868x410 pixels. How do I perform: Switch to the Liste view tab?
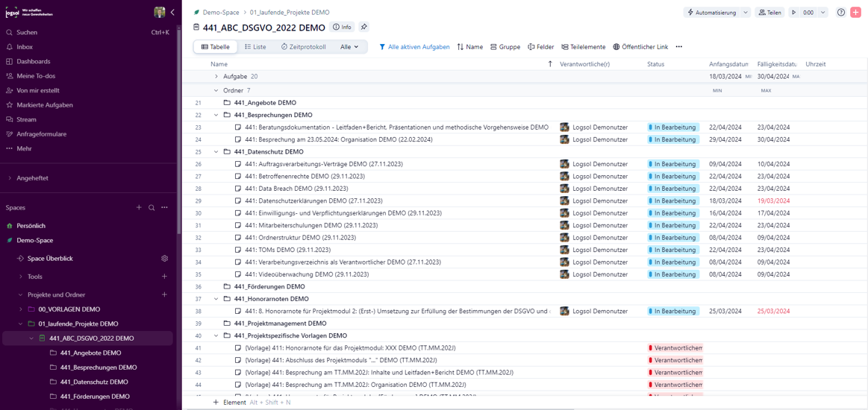255,47
